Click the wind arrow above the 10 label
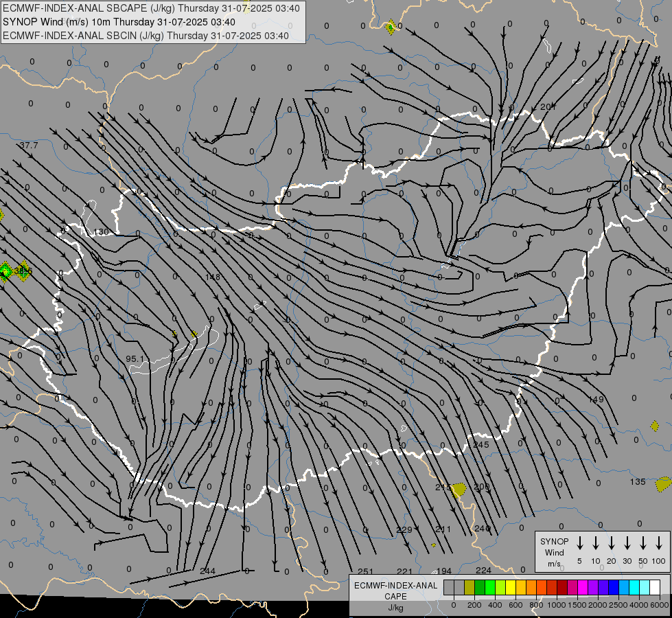This screenshot has width=672, height=618. click(x=596, y=543)
